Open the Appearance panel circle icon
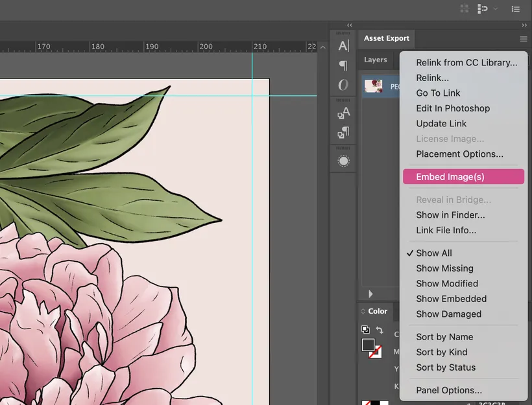532x405 pixels. 343,161
